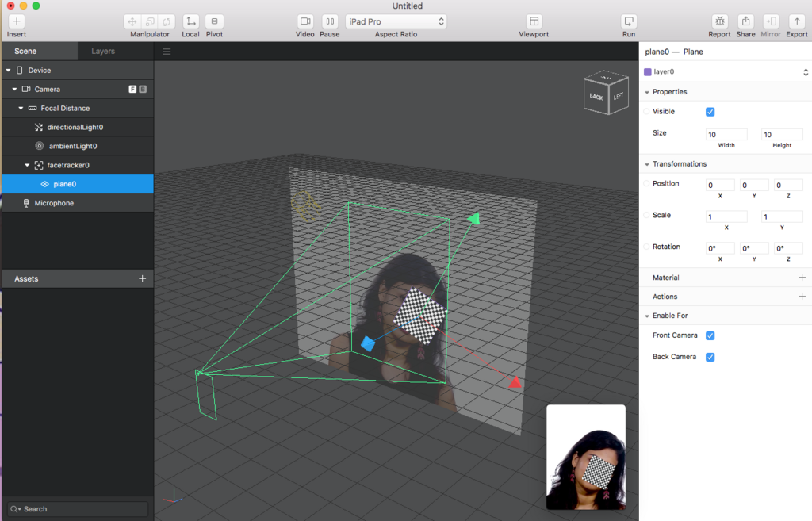The height and width of the screenshot is (521, 812).
Task: Select the Device row
Action: [78, 70]
